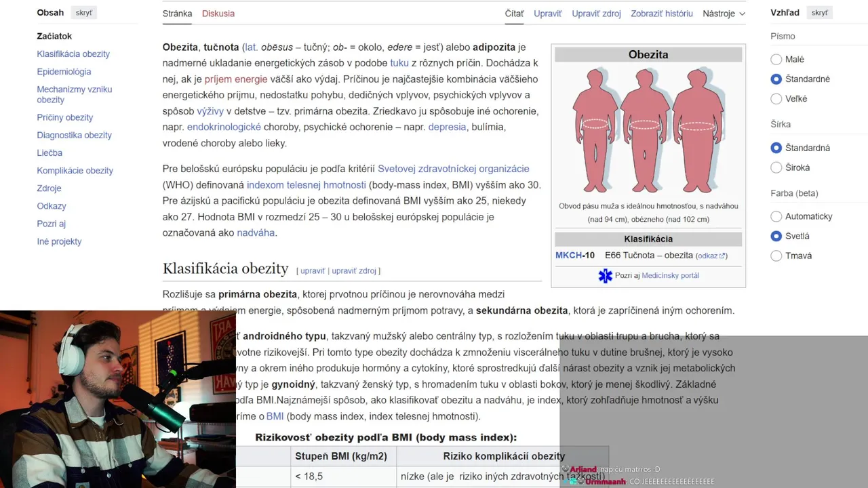Open the príjem energie link
Screen dimensions: 868x488
click(x=236, y=79)
